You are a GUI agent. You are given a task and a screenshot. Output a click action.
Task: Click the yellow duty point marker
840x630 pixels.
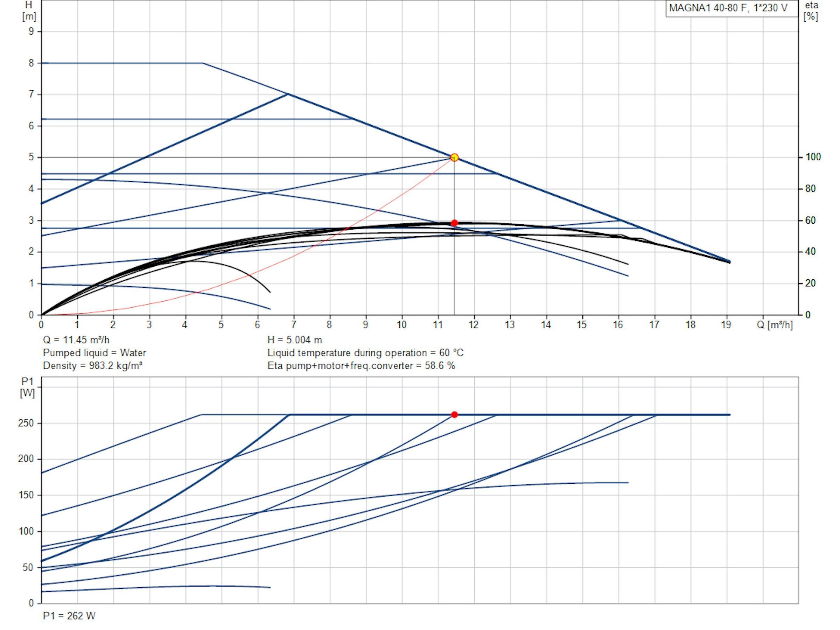coord(454,157)
